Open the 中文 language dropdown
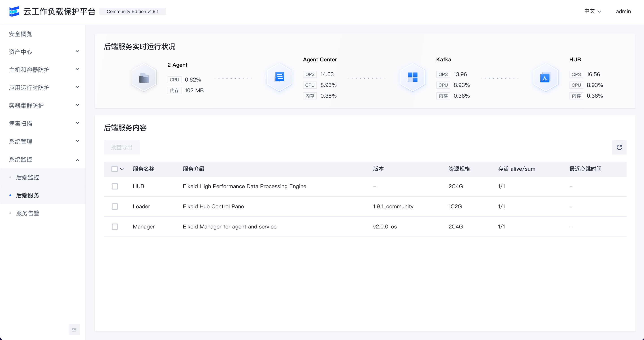 592,11
